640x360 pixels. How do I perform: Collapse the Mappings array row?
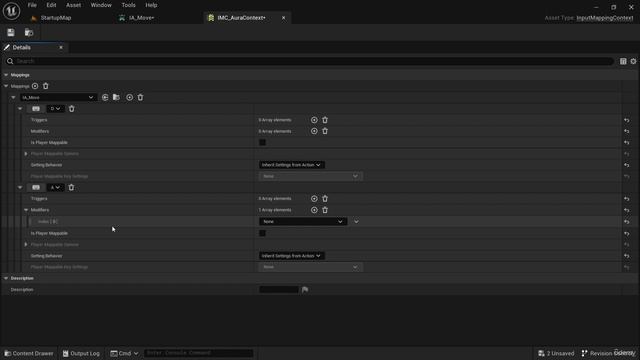click(6, 86)
